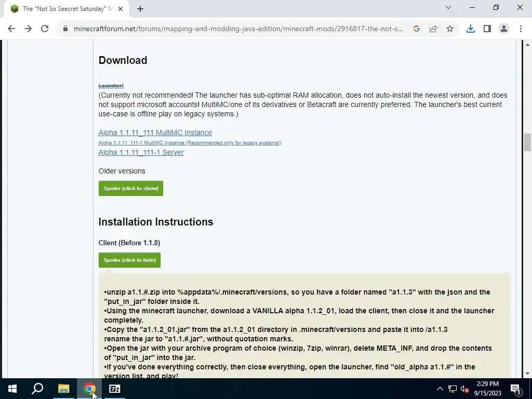Click the 'Client (Before 1.1.8)' label

click(x=129, y=243)
